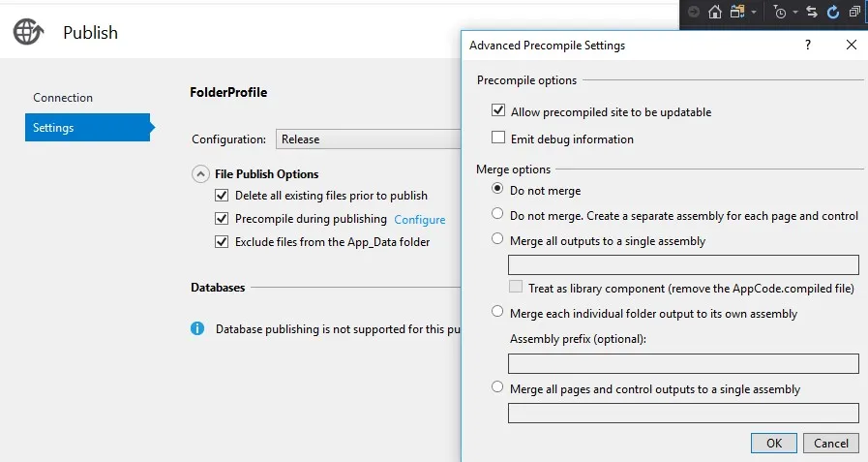Click the Home icon in Solution Explorer toolbar
The image size is (868, 462).
715,13
